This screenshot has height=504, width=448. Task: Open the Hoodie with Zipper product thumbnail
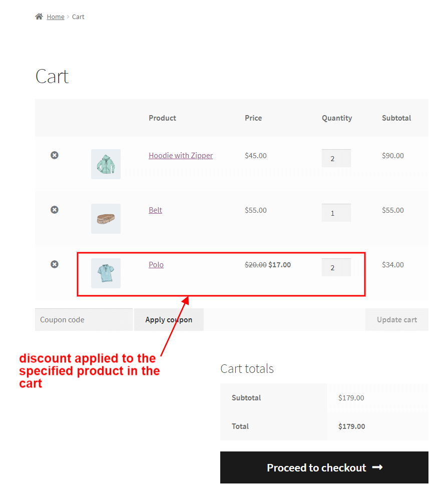[105, 164]
